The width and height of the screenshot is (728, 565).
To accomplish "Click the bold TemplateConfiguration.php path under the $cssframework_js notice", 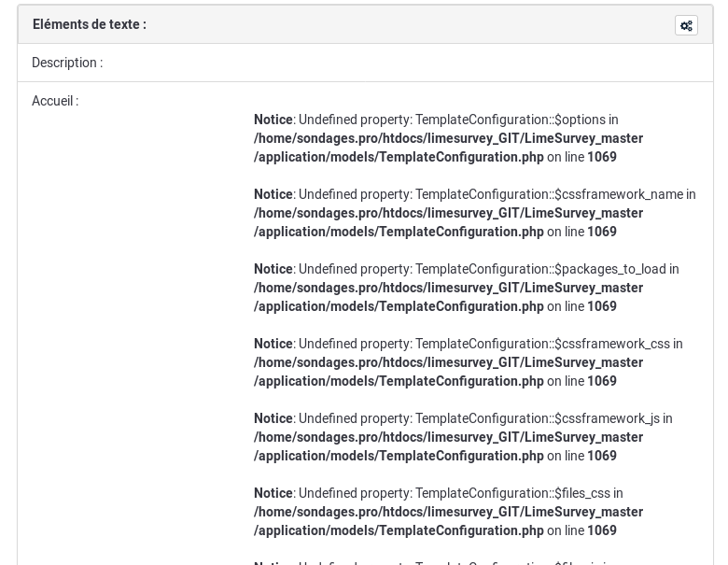I will coord(399,456).
